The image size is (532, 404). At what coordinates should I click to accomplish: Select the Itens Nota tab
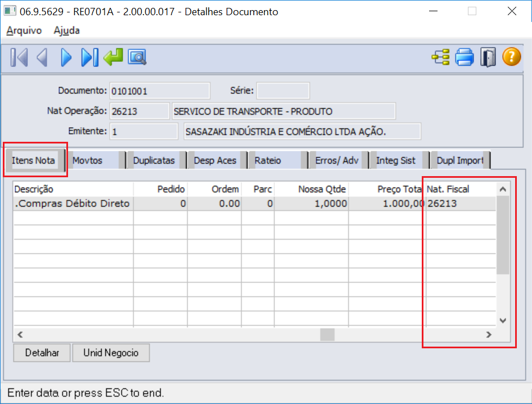pyautogui.click(x=34, y=160)
